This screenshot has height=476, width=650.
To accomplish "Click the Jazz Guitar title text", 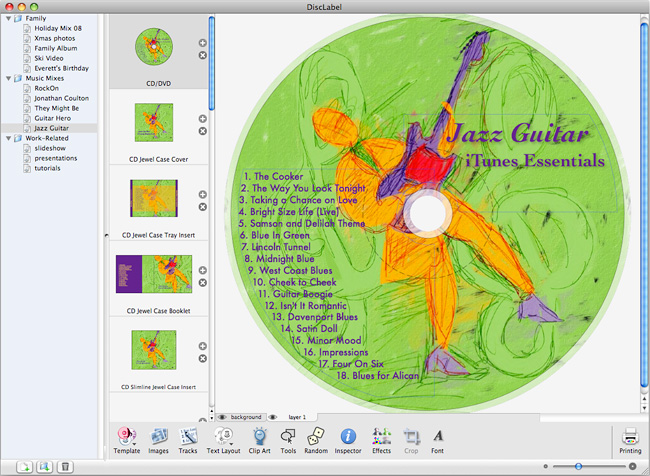I will coord(518,134).
